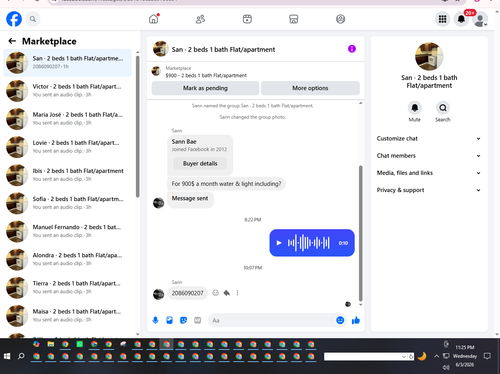Send a thumbs up like

pos(356,320)
